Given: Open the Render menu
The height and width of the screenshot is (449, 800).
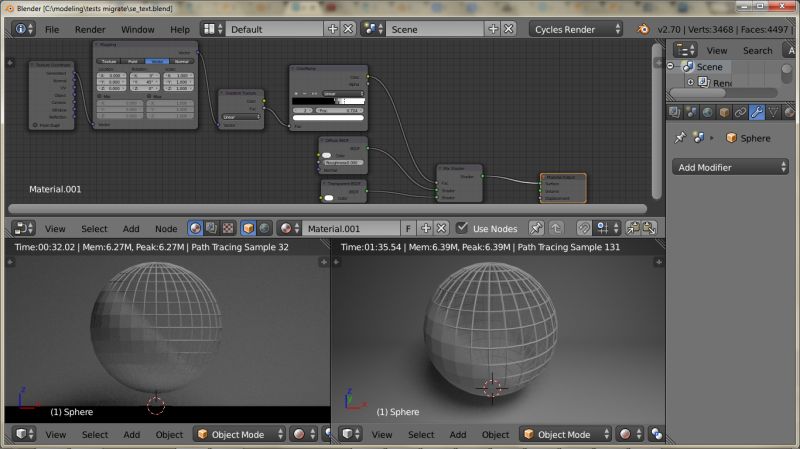Looking at the screenshot, I should click(x=90, y=30).
